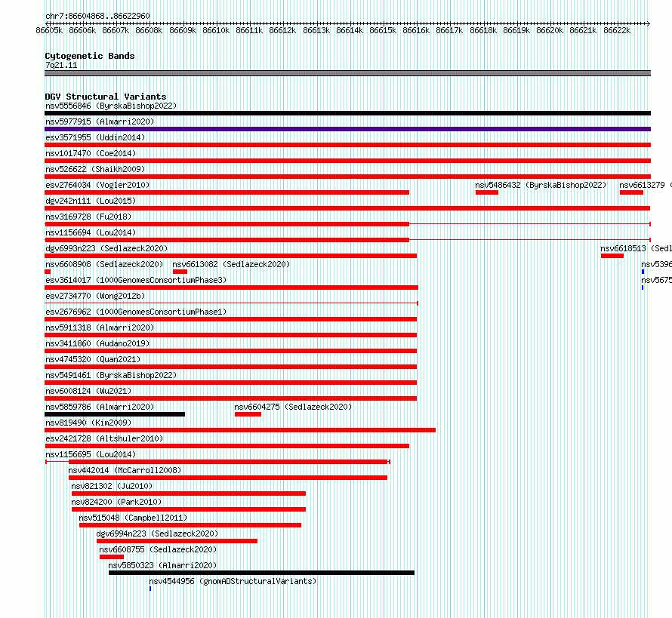
Task: Click nsv526622 (Shaikh2009) label
Action: click(95, 169)
